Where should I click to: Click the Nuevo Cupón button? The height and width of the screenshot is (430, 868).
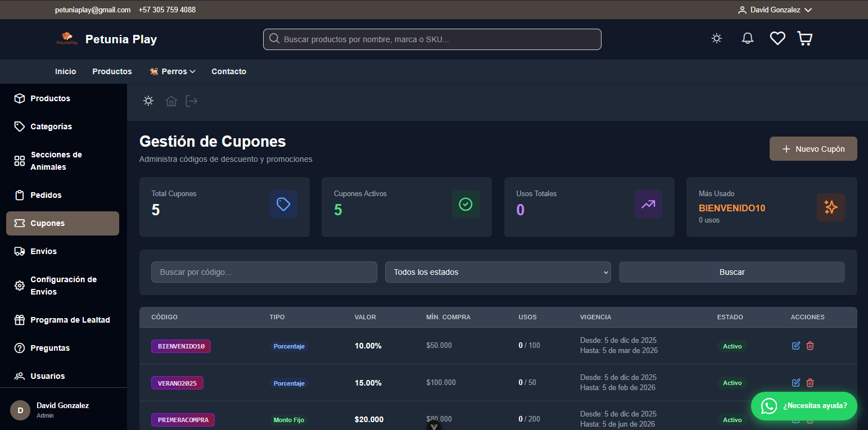point(813,149)
